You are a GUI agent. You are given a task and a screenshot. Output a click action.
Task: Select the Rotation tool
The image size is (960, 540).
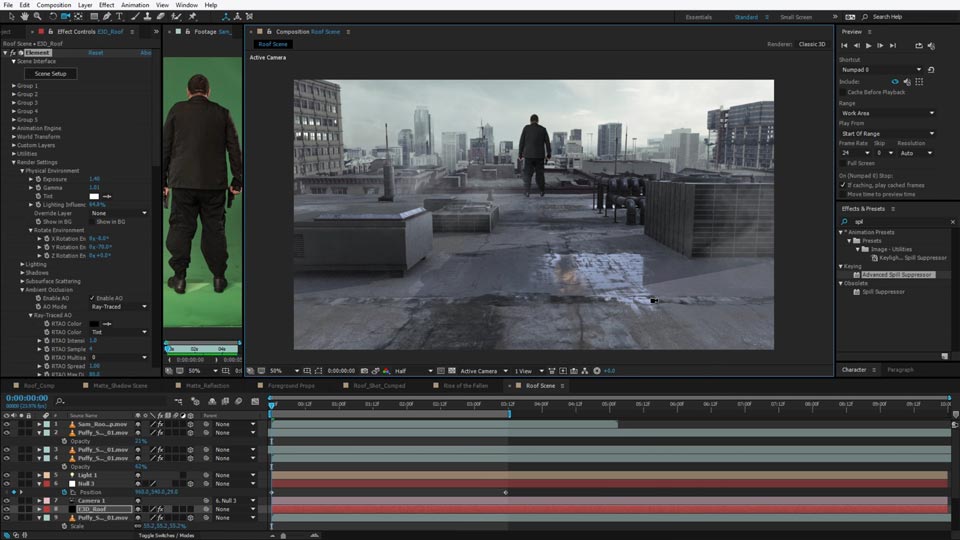click(52, 16)
